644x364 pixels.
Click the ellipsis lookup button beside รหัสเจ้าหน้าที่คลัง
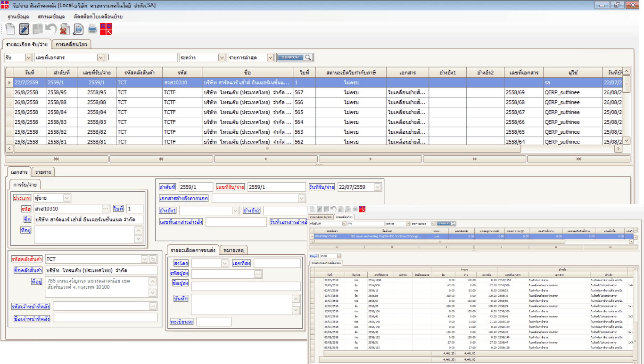tap(153, 306)
